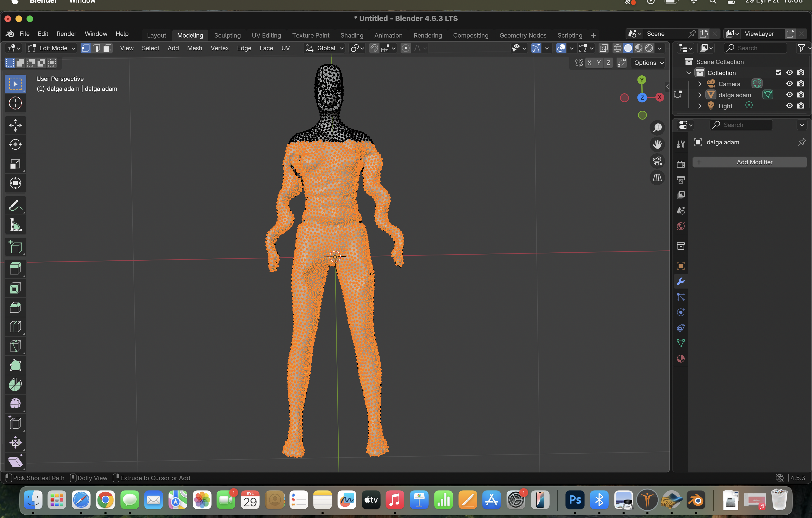Viewport: 812px width, 518px height.
Task: Uncheck Collection exclude-from-view-layer checkbox
Action: tap(778, 72)
